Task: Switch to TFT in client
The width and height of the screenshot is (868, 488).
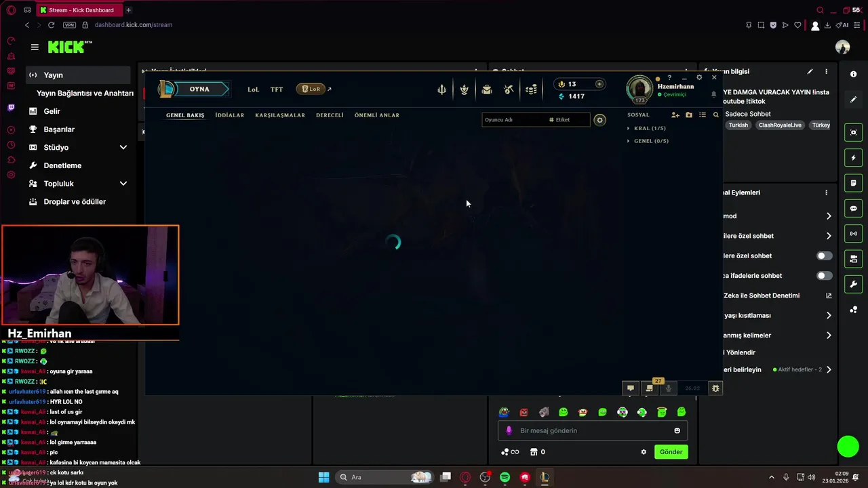Action: pos(277,89)
